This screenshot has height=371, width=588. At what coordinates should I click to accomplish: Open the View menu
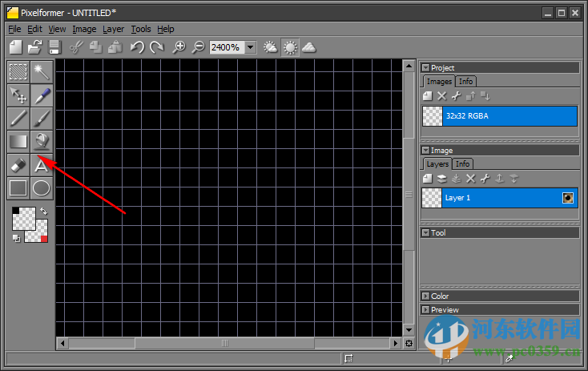coord(57,29)
